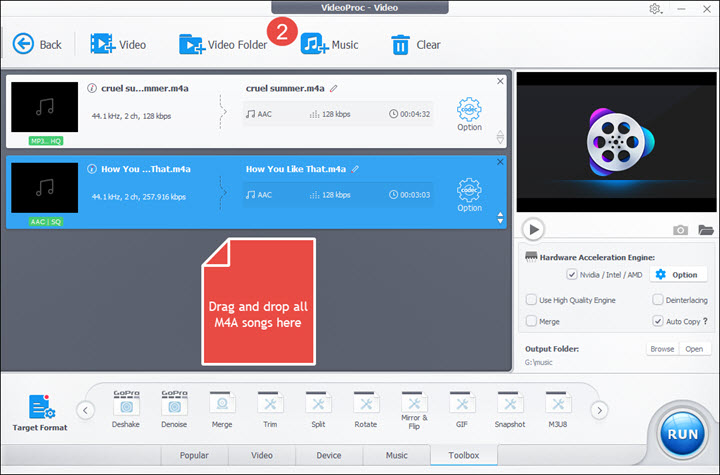Switch to the Video tab

coord(262,455)
